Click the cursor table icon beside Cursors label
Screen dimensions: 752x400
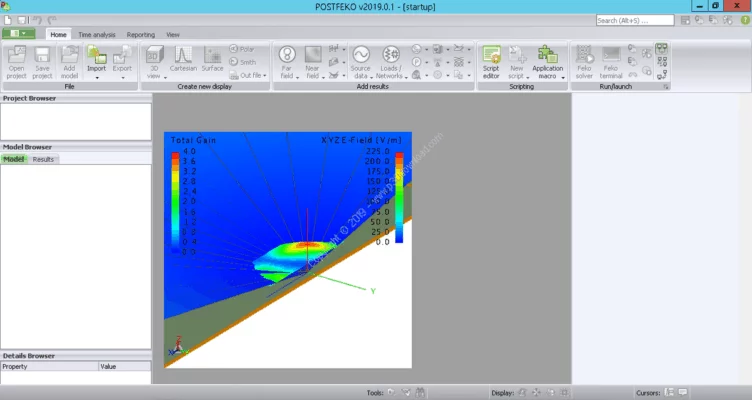[669, 393]
